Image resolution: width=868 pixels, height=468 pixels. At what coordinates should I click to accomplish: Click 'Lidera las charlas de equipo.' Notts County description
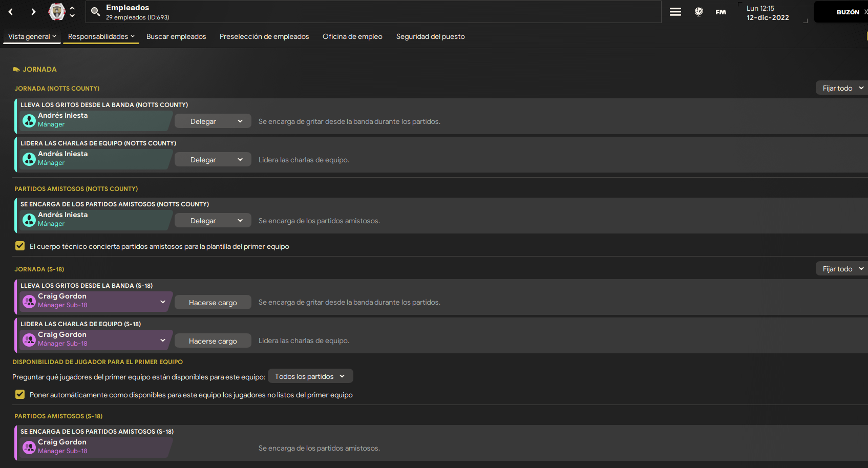click(304, 160)
